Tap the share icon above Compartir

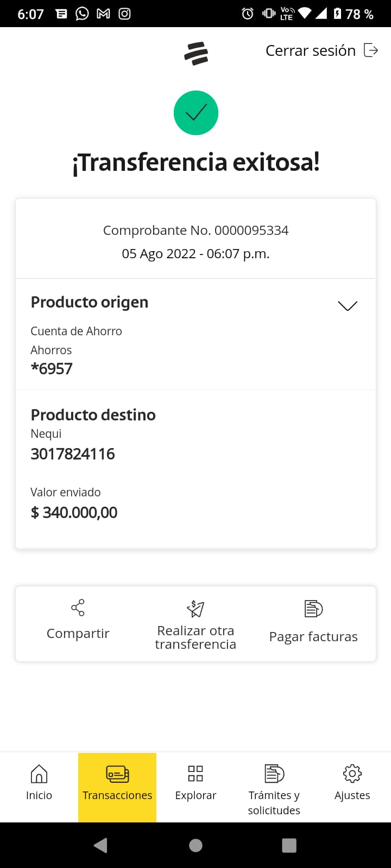tap(78, 608)
